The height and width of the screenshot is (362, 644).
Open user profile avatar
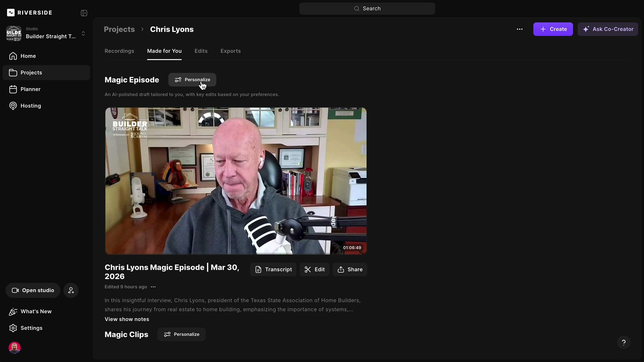pyautogui.click(x=14, y=348)
